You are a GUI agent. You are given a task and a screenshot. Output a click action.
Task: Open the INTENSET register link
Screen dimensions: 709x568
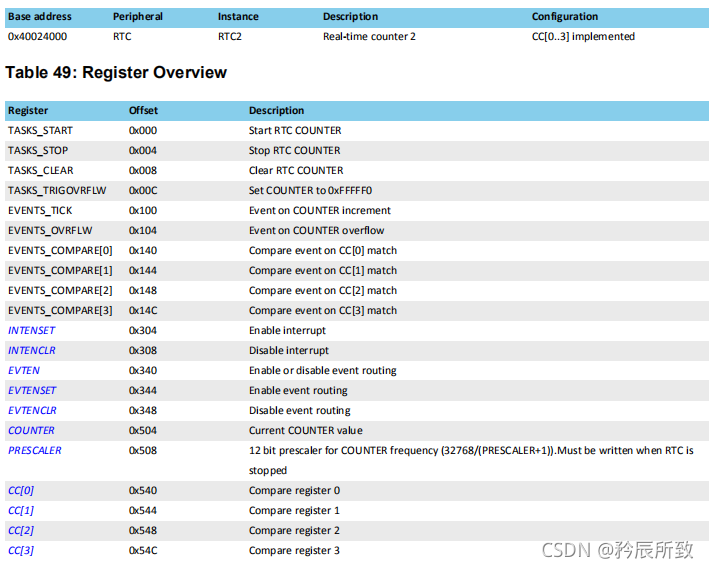(x=32, y=331)
